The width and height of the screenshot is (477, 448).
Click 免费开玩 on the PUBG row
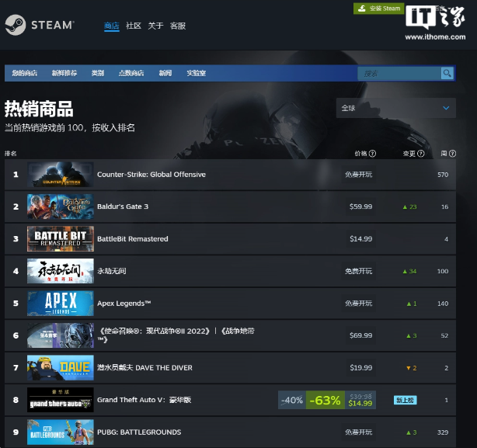[358, 432]
